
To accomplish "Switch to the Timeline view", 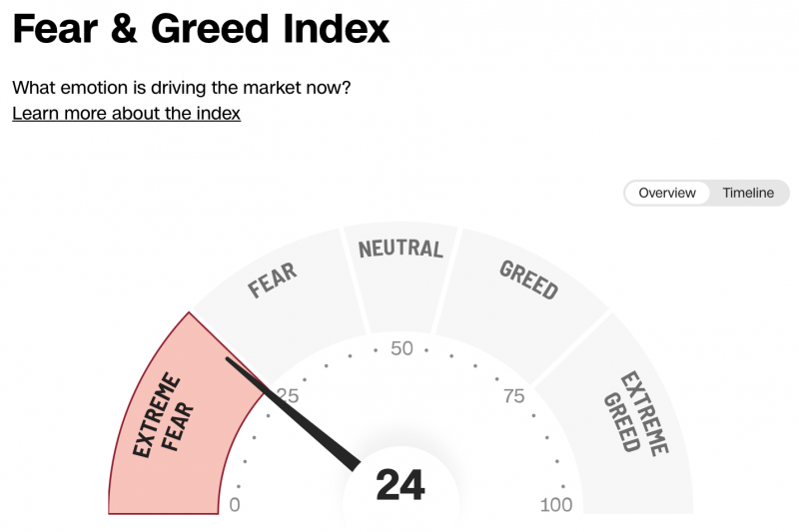I will tap(748, 193).
